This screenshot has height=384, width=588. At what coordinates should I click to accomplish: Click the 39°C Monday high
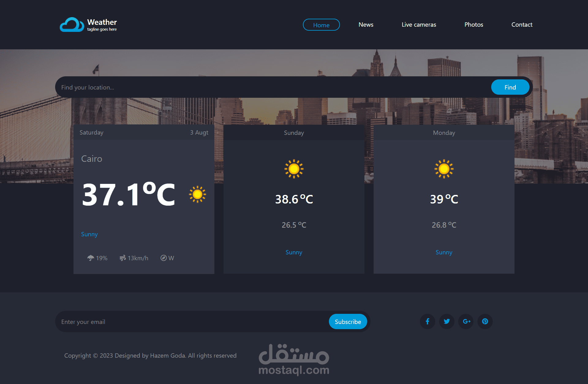click(x=444, y=199)
